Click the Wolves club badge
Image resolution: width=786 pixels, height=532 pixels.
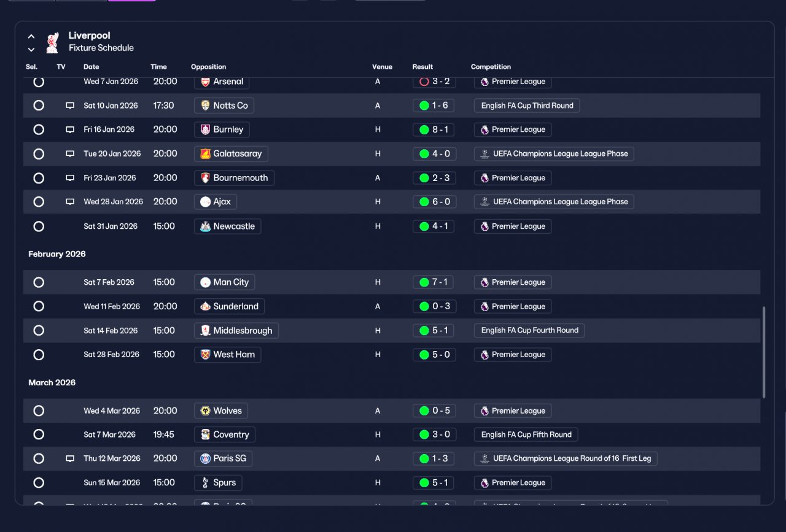tap(205, 411)
